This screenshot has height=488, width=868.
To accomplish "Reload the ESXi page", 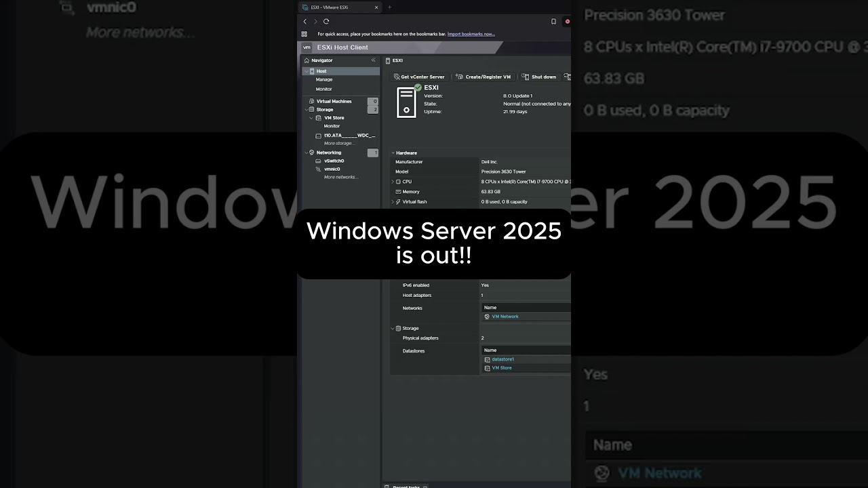I will pyautogui.click(x=326, y=22).
